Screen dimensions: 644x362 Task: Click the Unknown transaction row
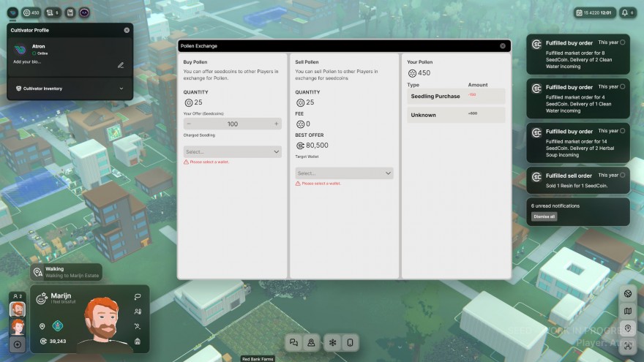click(456, 115)
